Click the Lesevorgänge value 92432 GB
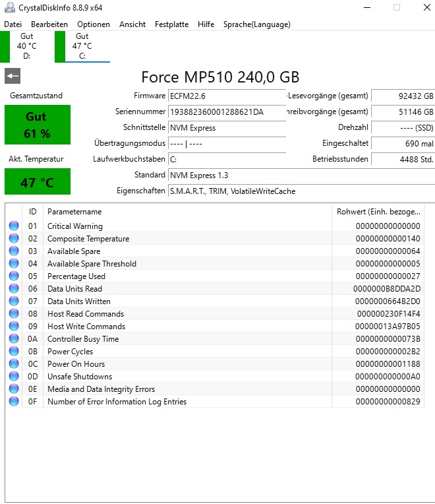The width and height of the screenshot is (435, 504). tap(403, 96)
